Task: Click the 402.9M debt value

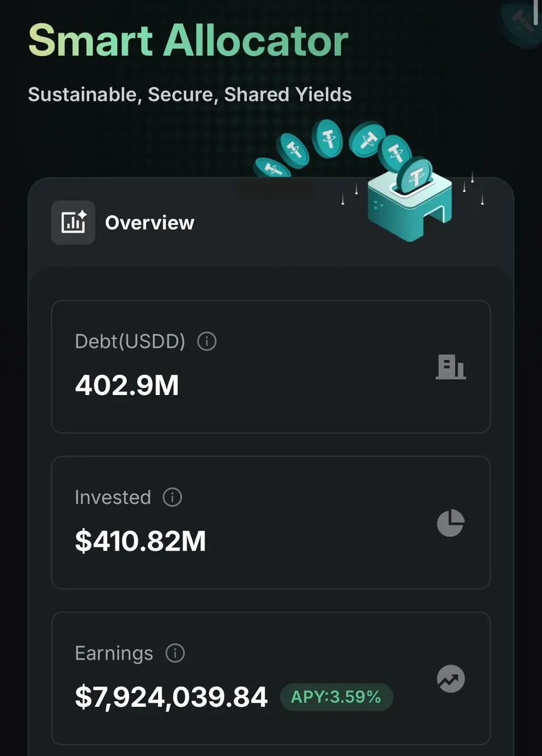Action: (x=127, y=386)
